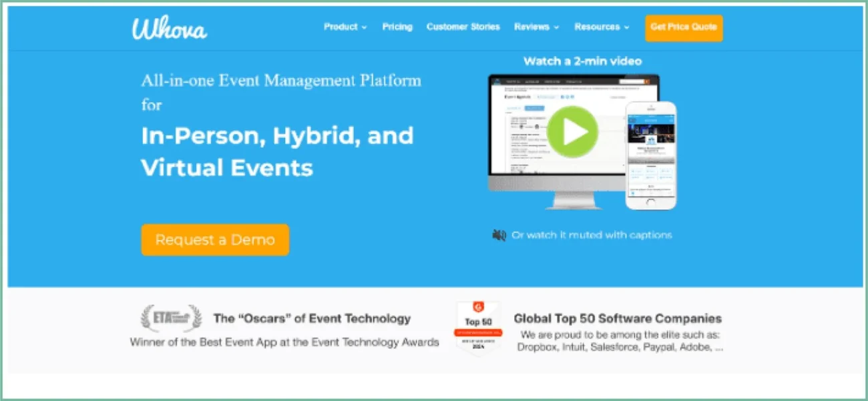Click the muted speaker icon
Image resolution: width=868 pixels, height=401 pixels.
pyautogui.click(x=499, y=235)
